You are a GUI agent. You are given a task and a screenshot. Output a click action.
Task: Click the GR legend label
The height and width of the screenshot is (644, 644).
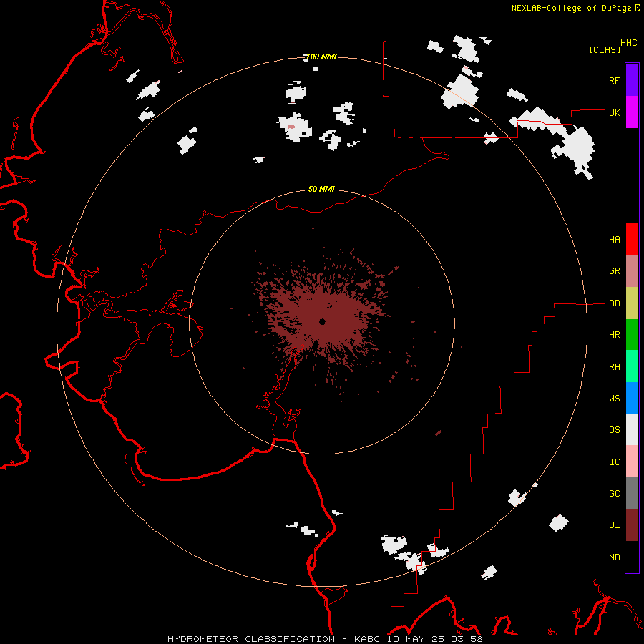pyautogui.click(x=614, y=271)
